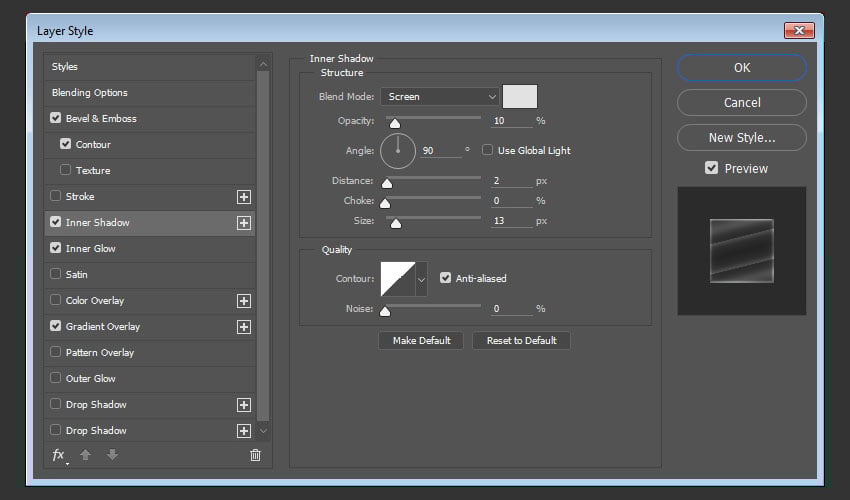Click the move effect down arrow
850x500 pixels.
coord(112,455)
